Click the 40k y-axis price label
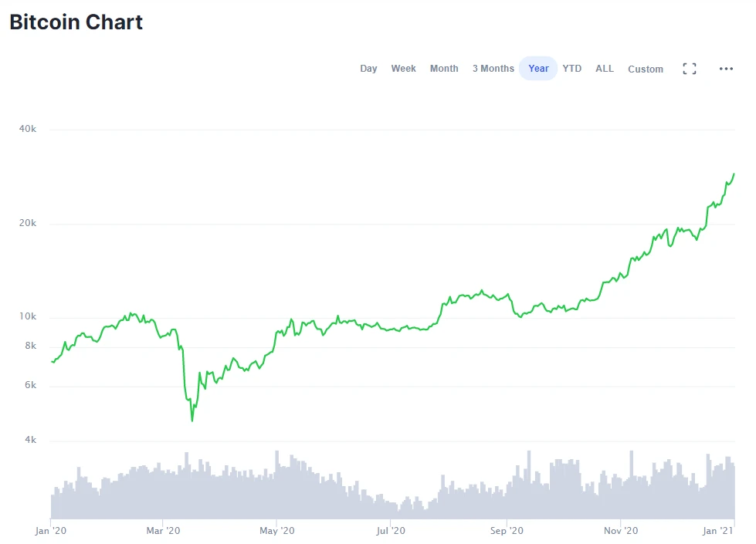 click(x=28, y=129)
